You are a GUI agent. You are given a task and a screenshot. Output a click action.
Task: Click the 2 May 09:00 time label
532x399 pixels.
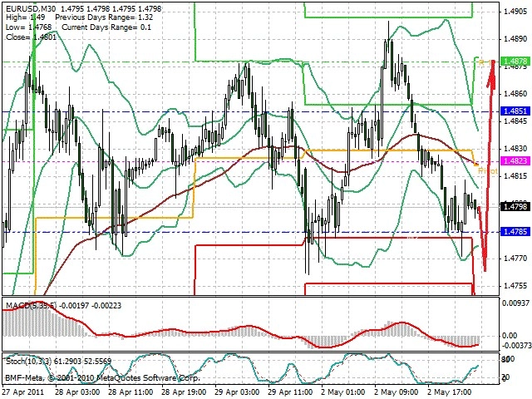[397, 392]
